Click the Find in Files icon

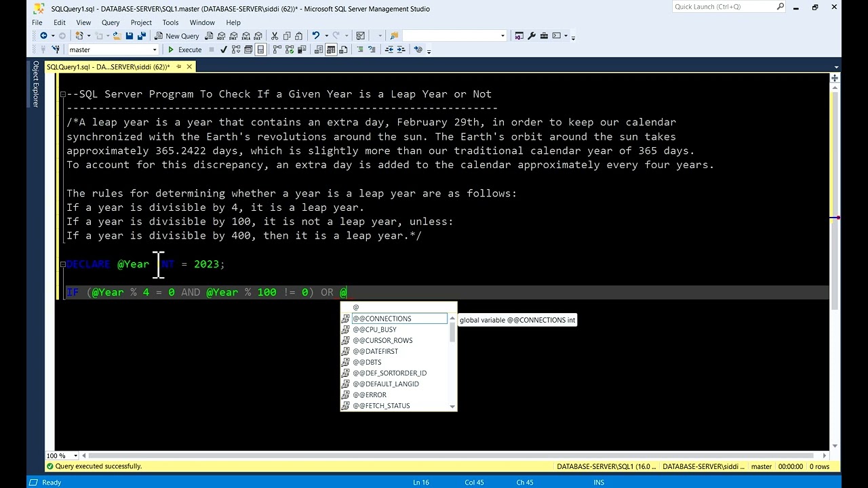click(394, 35)
